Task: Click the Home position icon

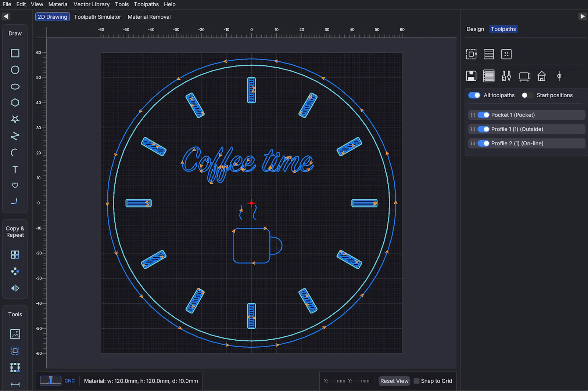Action: 542,76
